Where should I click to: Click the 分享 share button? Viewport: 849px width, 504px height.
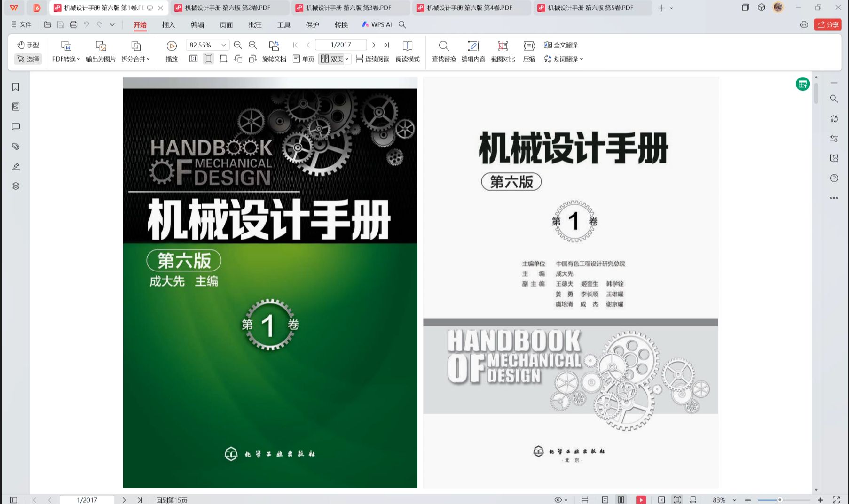(x=828, y=24)
